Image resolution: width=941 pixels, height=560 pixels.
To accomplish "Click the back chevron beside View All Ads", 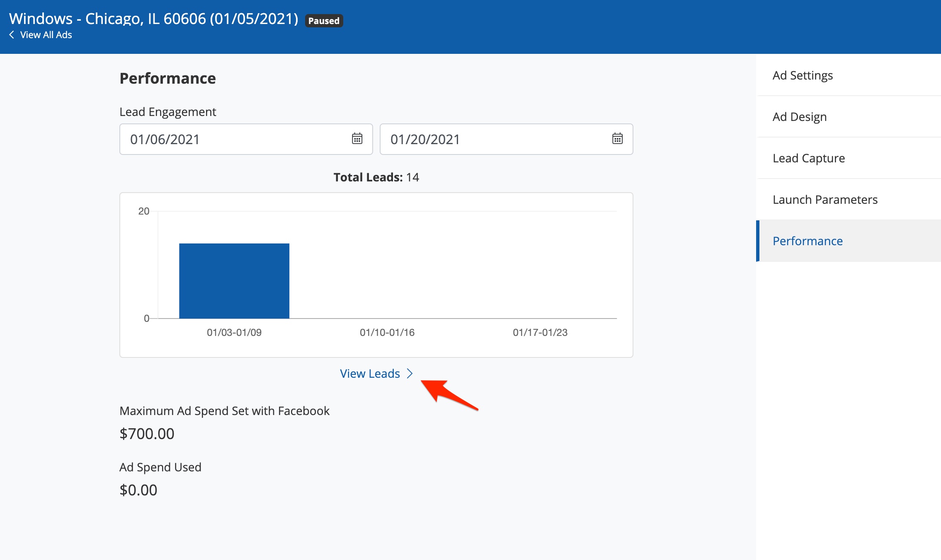I will click(12, 35).
